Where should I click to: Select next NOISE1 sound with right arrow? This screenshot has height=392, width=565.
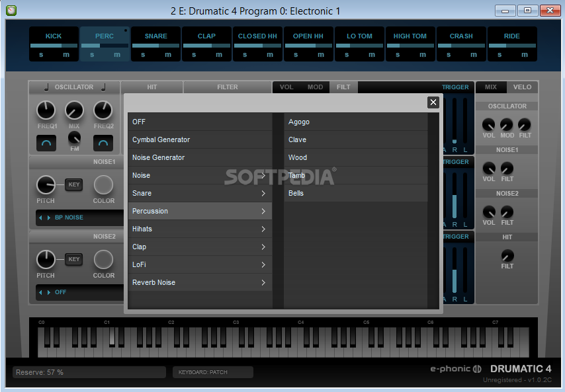tap(49, 217)
